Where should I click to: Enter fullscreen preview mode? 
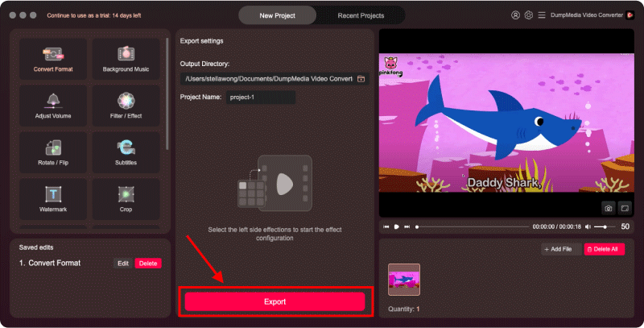(625, 209)
